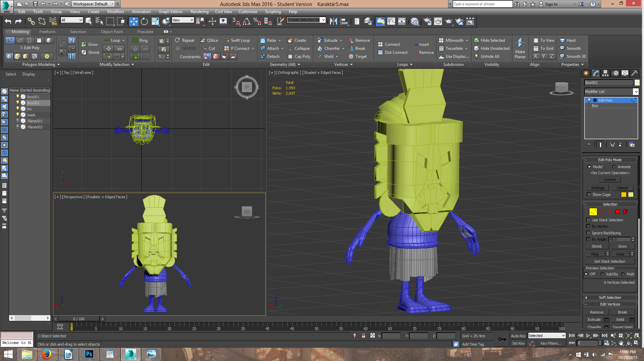
Task: Switch to the Freeform ribbon tab
Action: coord(47,32)
